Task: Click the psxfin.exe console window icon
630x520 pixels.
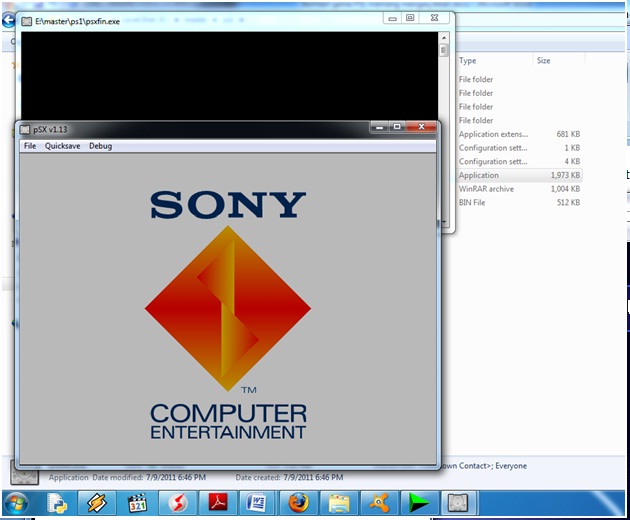Action: [x=27, y=21]
